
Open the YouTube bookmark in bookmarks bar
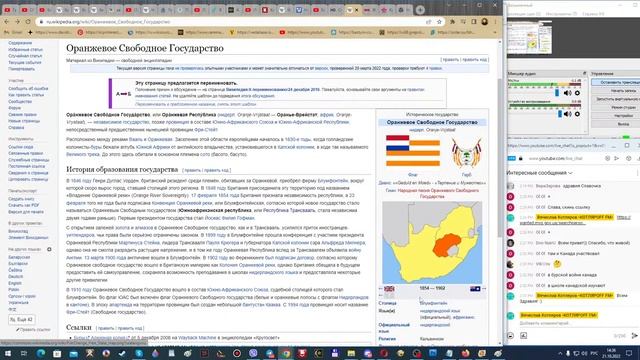(303, 32)
